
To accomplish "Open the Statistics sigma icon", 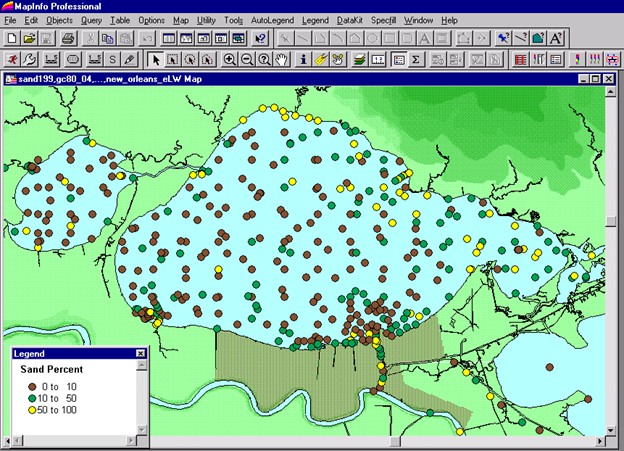I will click(416, 60).
